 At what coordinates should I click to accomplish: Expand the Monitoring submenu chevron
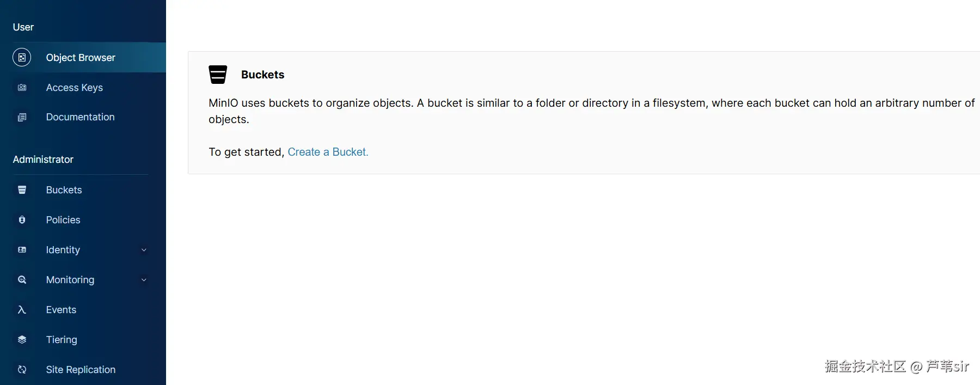144,280
